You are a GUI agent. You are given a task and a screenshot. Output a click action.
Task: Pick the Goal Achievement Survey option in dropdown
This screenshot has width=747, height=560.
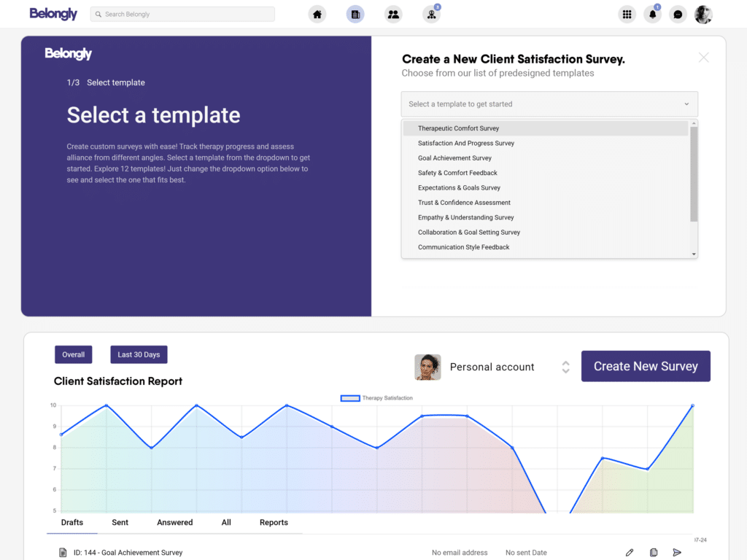tap(546, 157)
